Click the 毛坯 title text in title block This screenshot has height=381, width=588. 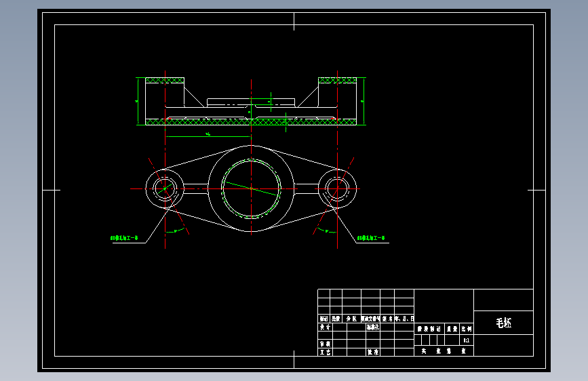(x=503, y=323)
